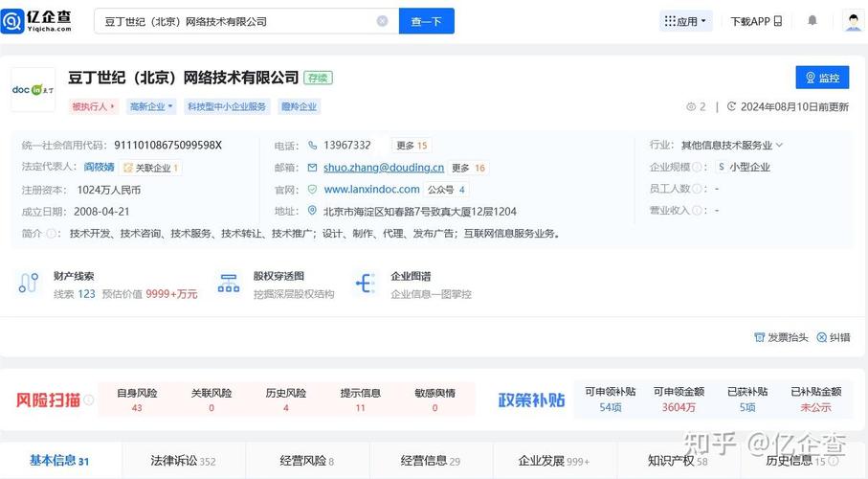Open 已获补贴 5项
868x479 pixels.
[x=747, y=399]
